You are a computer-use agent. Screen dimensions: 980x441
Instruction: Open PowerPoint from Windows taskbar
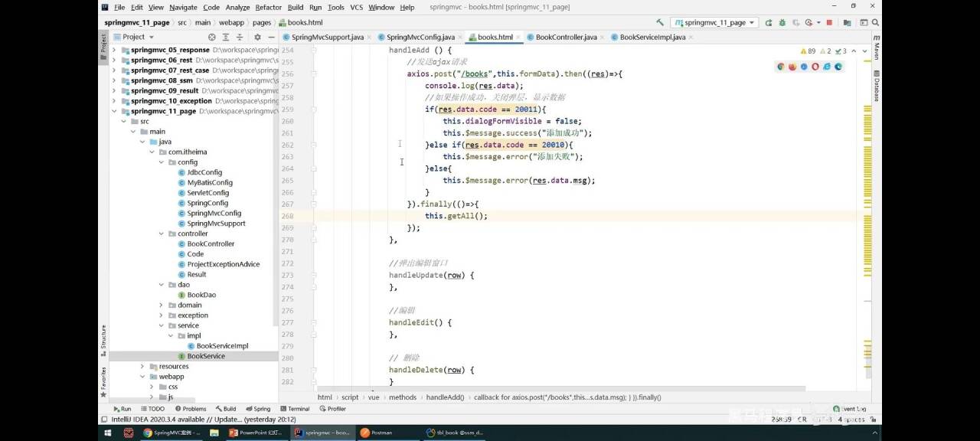click(x=256, y=433)
